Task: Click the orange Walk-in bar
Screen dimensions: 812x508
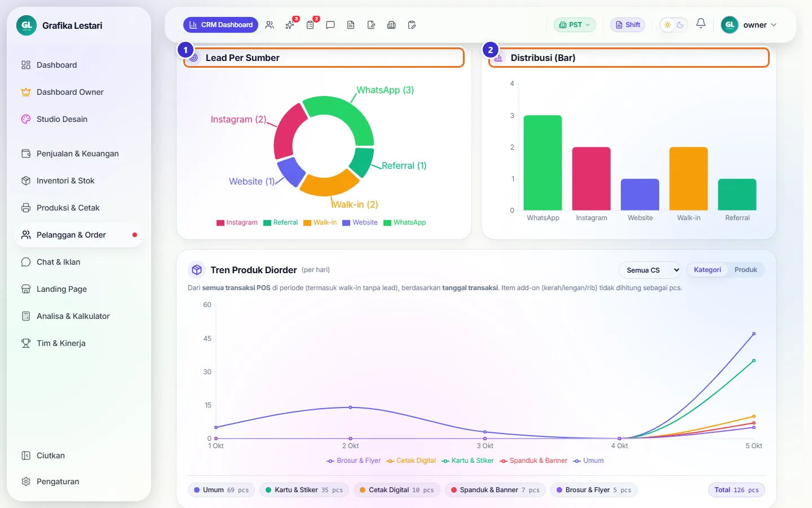Action: tap(689, 178)
